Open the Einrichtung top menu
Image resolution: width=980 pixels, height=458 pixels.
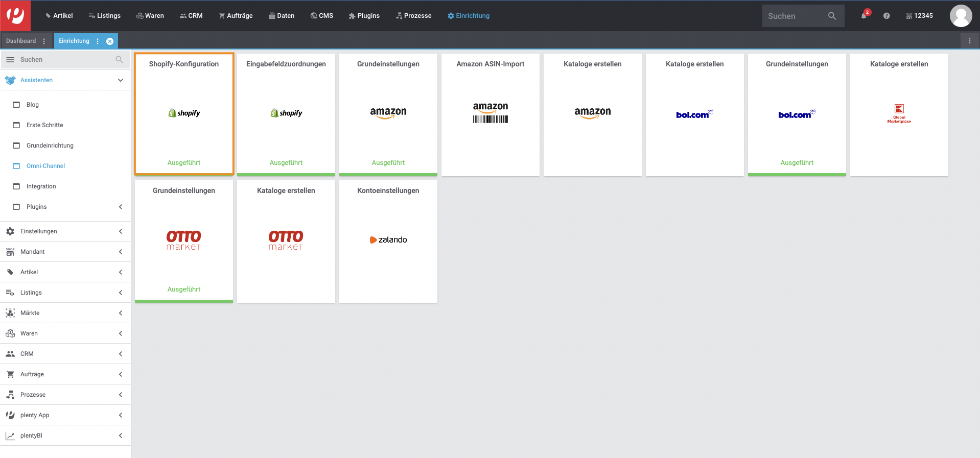tap(469, 16)
